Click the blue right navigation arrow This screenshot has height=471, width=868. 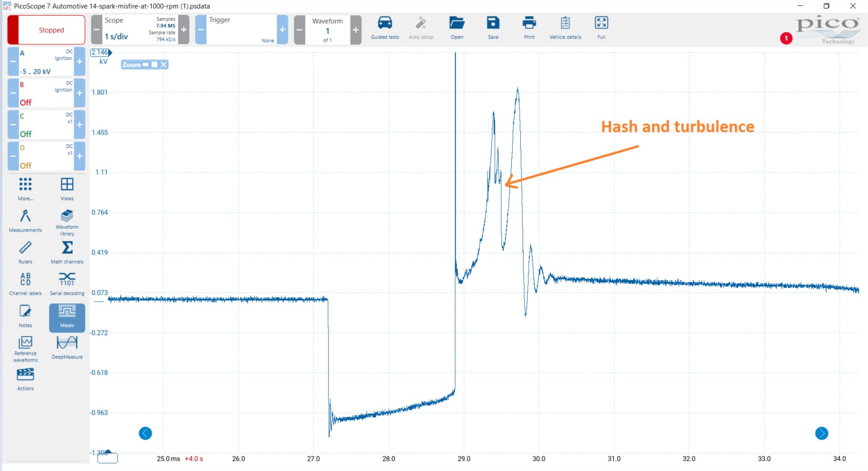(x=822, y=434)
